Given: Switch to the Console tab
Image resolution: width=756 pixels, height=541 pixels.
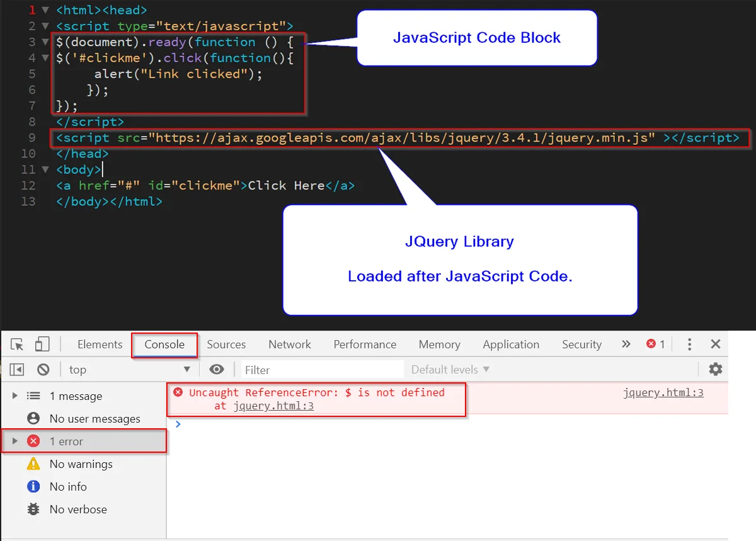Looking at the screenshot, I should pyautogui.click(x=164, y=345).
